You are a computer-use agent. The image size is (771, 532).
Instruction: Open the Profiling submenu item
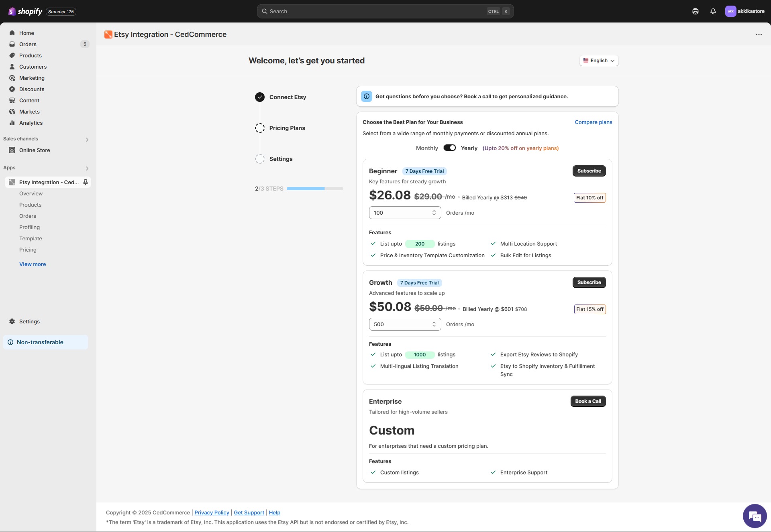point(29,227)
